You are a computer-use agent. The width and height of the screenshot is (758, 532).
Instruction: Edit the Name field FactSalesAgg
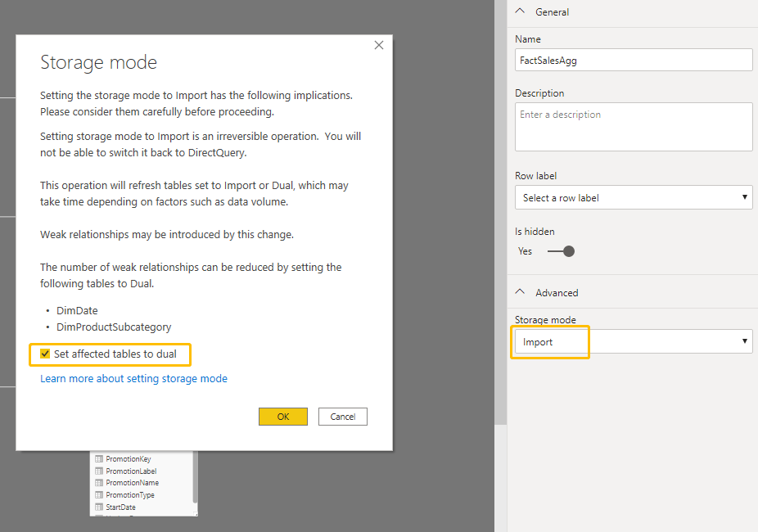pos(634,60)
